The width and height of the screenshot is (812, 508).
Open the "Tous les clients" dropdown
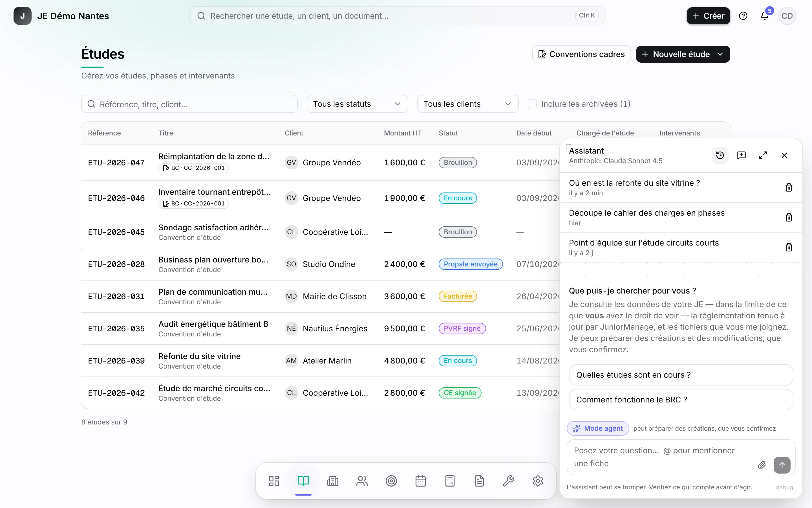click(x=468, y=104)
